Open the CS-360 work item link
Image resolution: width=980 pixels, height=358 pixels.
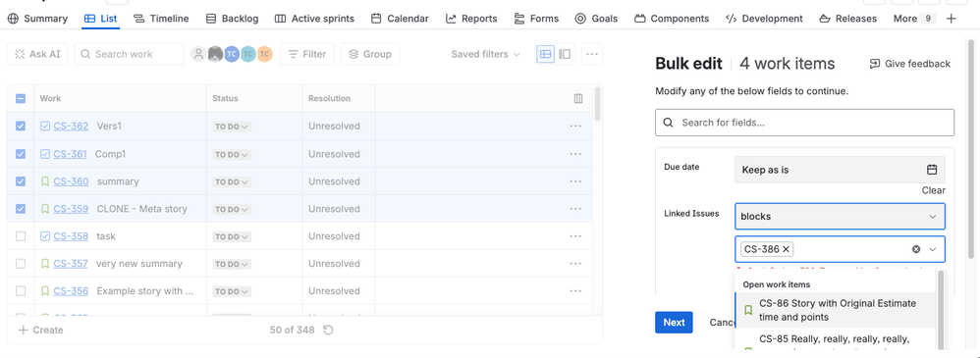[x=71, y=181]
